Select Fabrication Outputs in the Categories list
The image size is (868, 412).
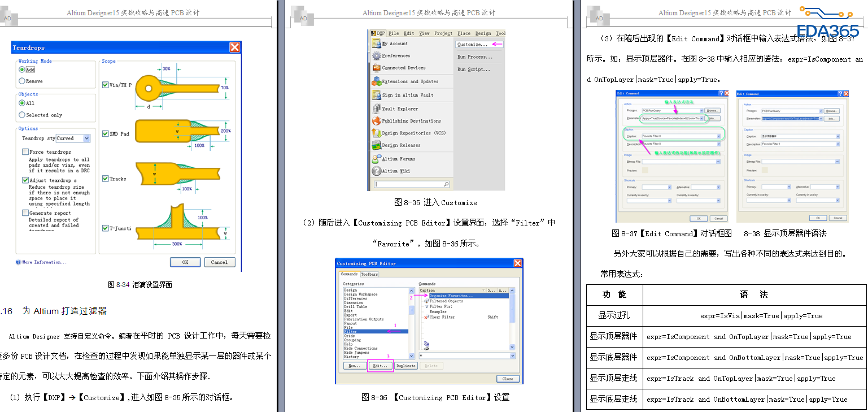[364, 319]
